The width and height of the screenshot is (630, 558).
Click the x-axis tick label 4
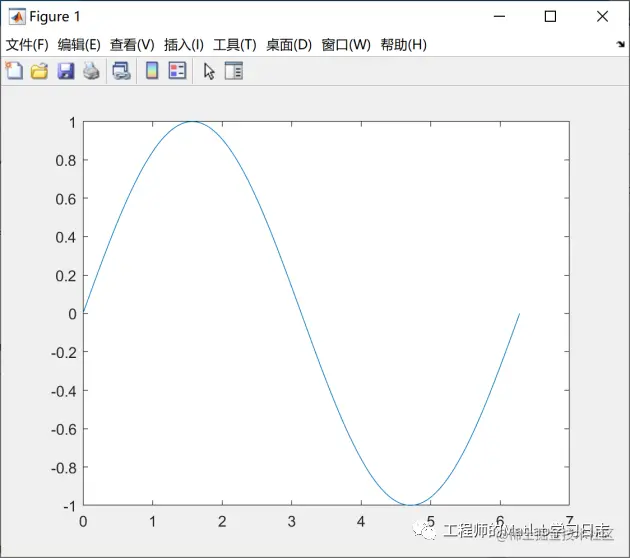point(361,522)
